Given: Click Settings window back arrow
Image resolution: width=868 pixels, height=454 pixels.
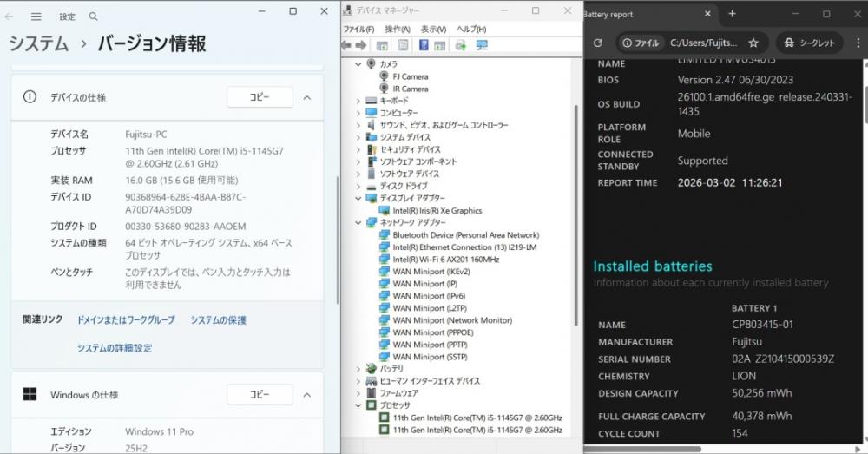Looking at the screenshot, I should [9, 16].
